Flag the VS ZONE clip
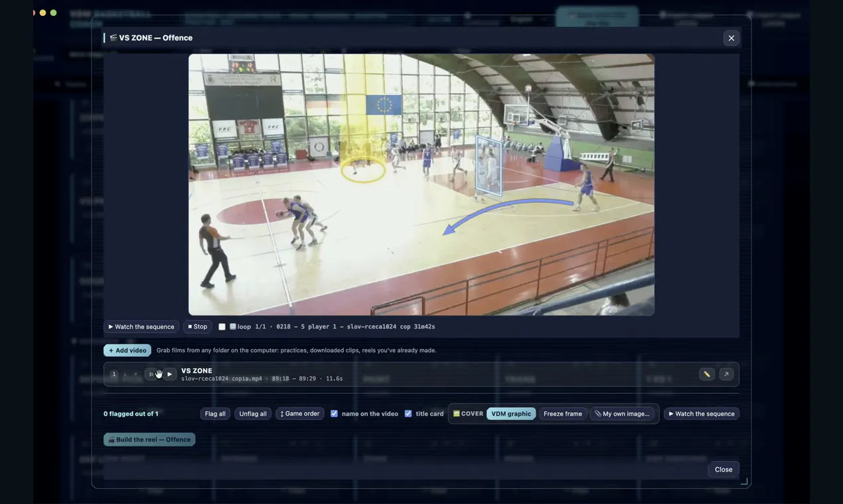The height and width of the screenshot is (504, 843). (152, 374)
